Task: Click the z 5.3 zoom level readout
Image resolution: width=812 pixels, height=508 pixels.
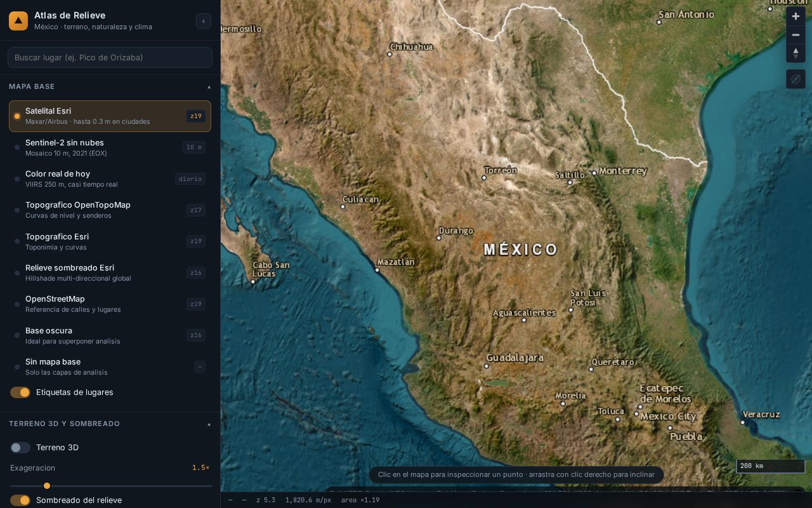Action: click(x=266, y=500)
